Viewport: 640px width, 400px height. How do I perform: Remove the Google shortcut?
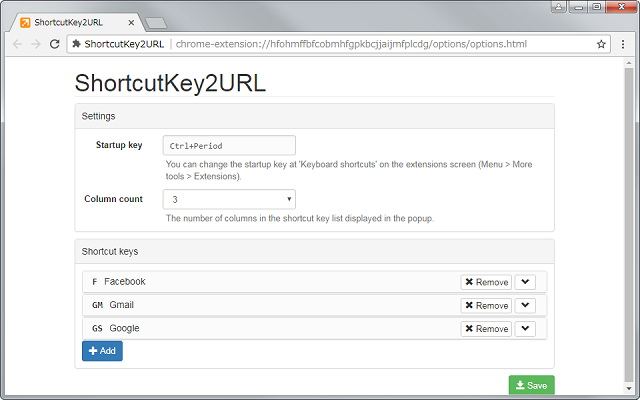tap(486, 329)
